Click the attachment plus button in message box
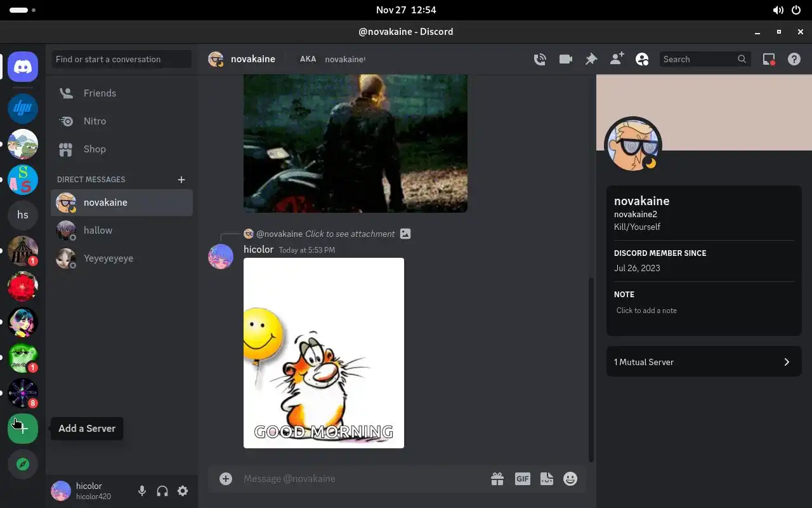812x508 pixels. click(226, 479)
